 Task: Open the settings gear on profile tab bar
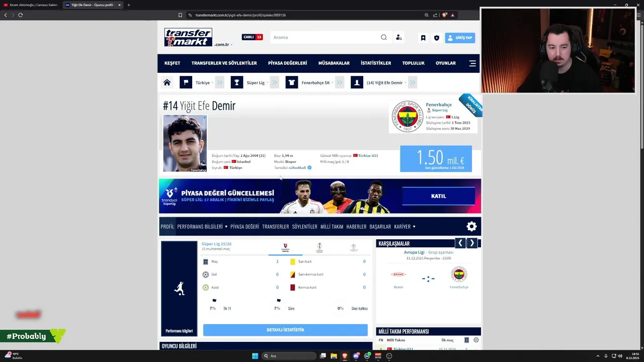(471, 226)
